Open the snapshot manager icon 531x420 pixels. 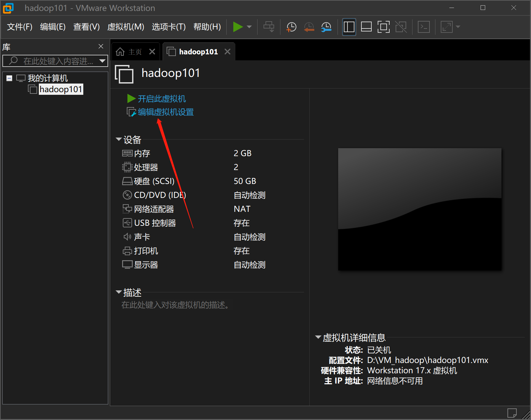click(x=326, y=27)
